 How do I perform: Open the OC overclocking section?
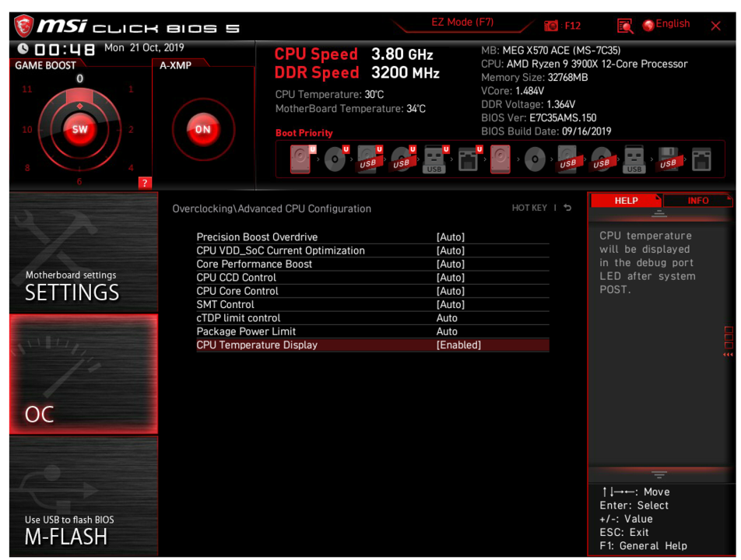(x=83, y=374)
